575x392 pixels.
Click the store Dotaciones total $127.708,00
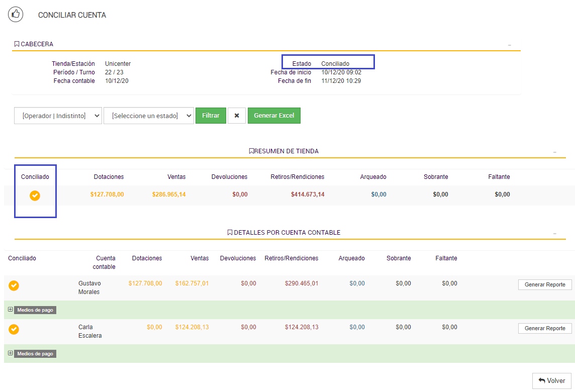[107, 194]
